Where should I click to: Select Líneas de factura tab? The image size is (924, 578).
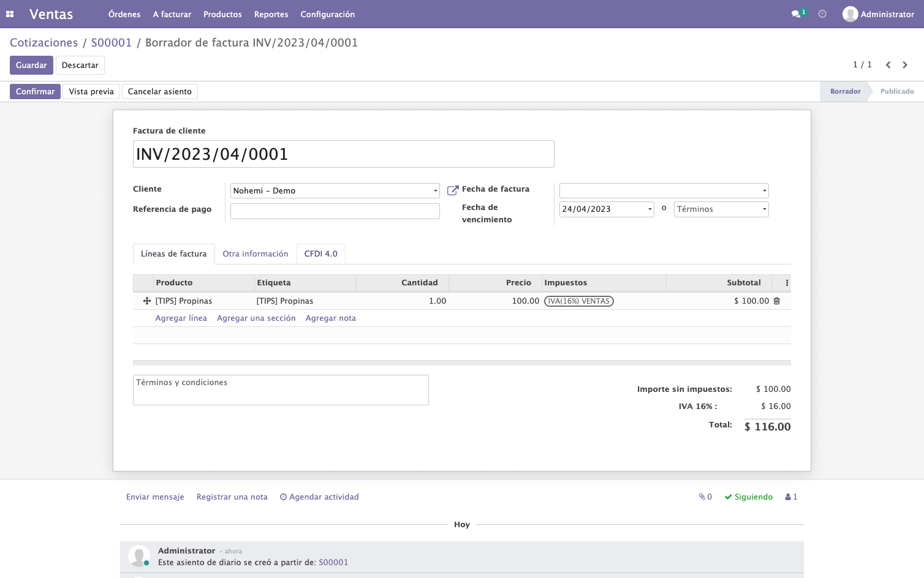point(174,254)
